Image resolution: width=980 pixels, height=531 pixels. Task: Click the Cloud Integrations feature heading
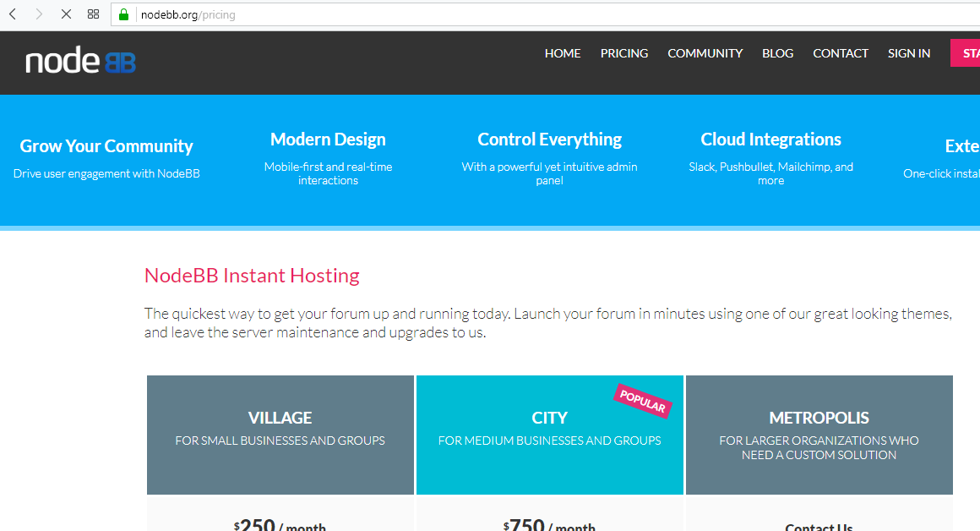770,140
